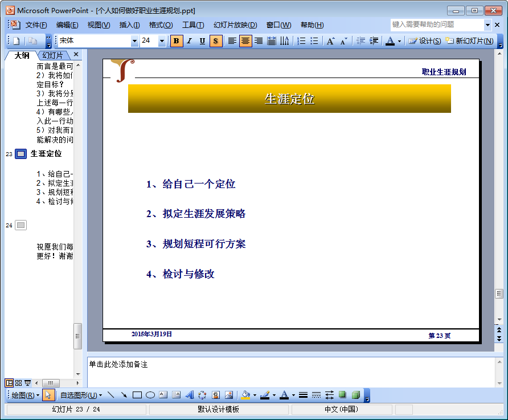The image size is (508, 420).
Task: Click the Fill Color bucket
Action: tap(245, 395)
